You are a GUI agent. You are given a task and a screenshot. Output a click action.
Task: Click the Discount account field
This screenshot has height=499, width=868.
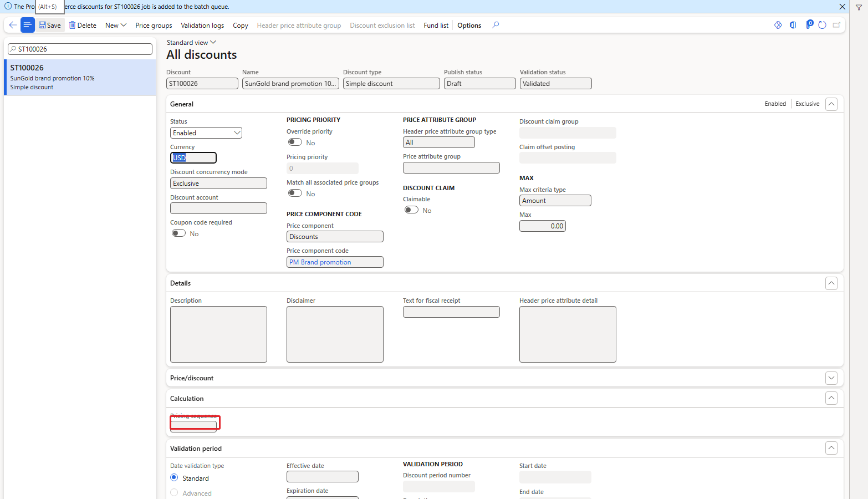218,208
